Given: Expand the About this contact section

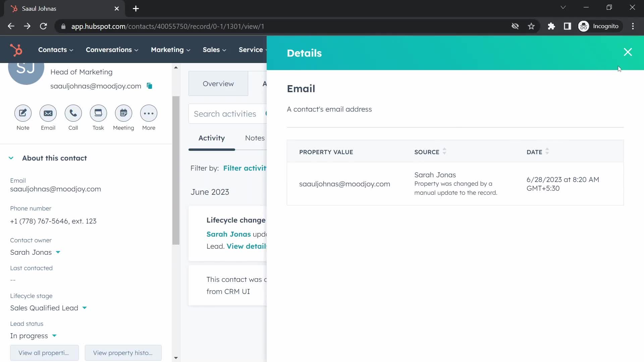Looking at the screenshot, I should (11, 158).
